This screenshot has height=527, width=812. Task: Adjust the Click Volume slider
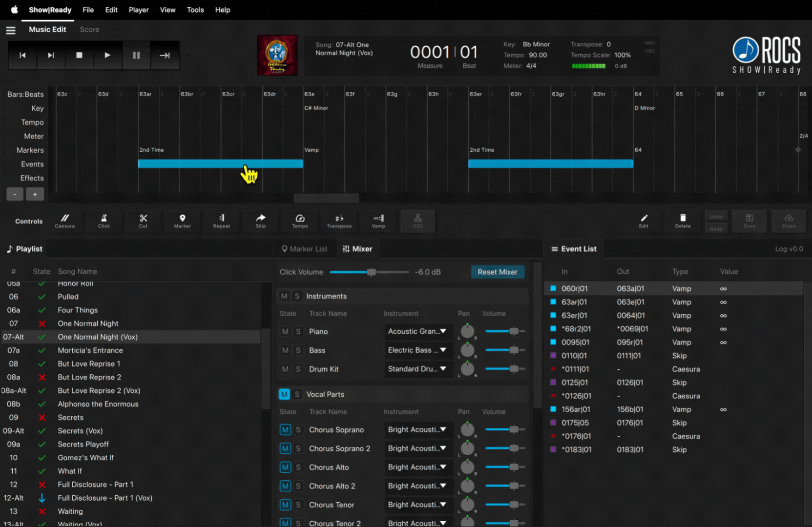click(x=371, y=272)
